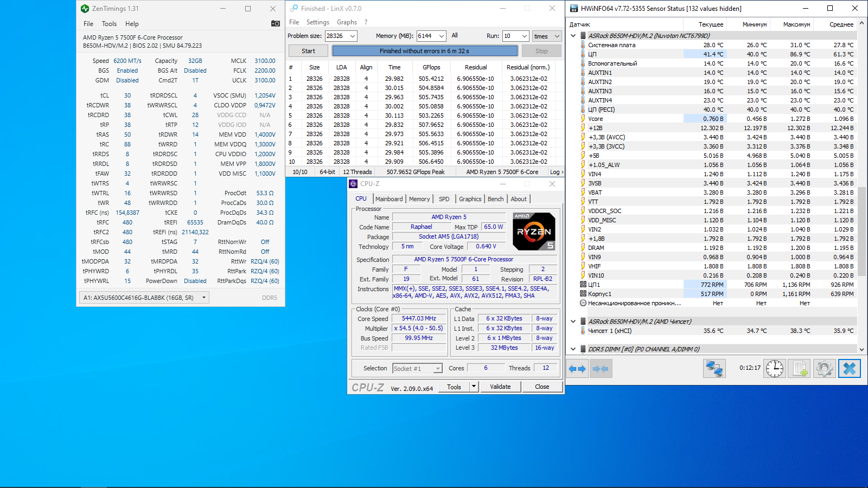
Task: Start logging with the sheet-plus icon
Action: (800, 369)
